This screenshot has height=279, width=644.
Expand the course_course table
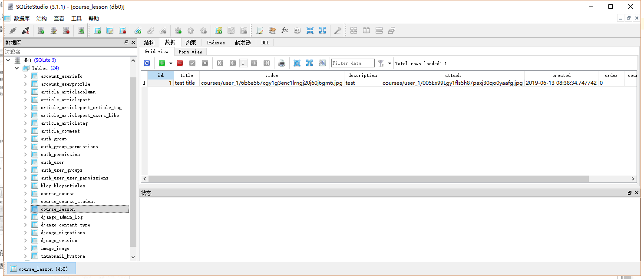[25, 193]
